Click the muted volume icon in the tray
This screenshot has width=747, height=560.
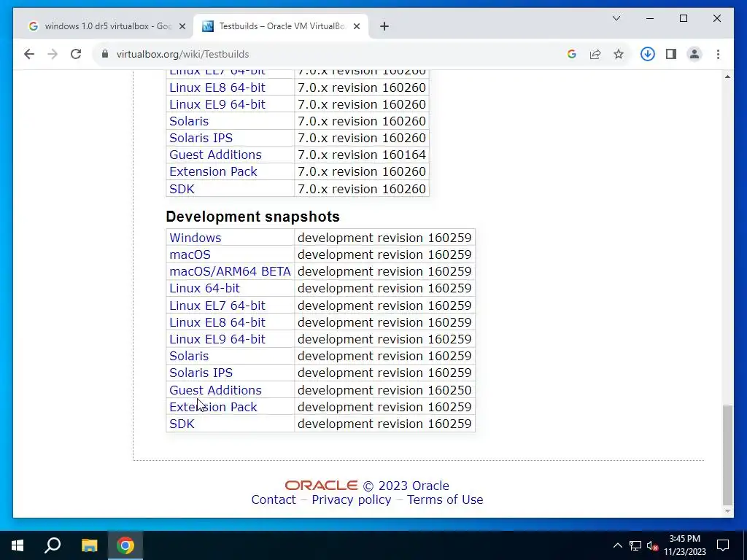pyautogui.click(x=652, y=545)
